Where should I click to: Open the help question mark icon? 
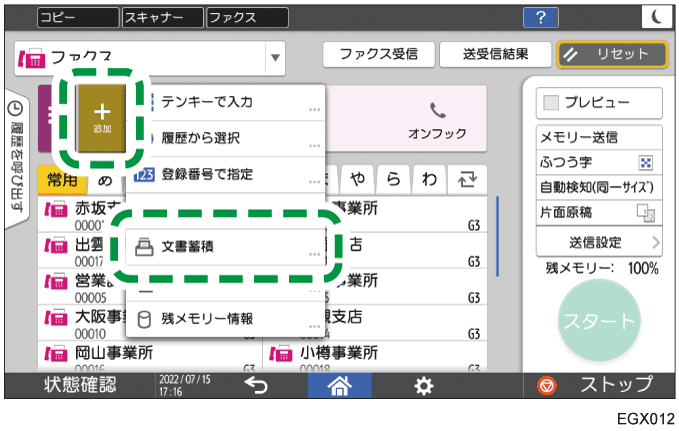(540, 18)
